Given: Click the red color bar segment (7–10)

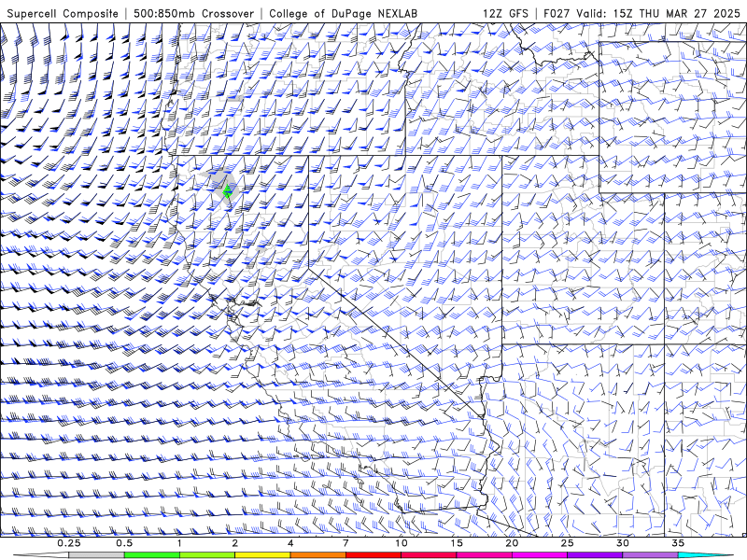Looking at the screenshot, I should tap(373, 555).
